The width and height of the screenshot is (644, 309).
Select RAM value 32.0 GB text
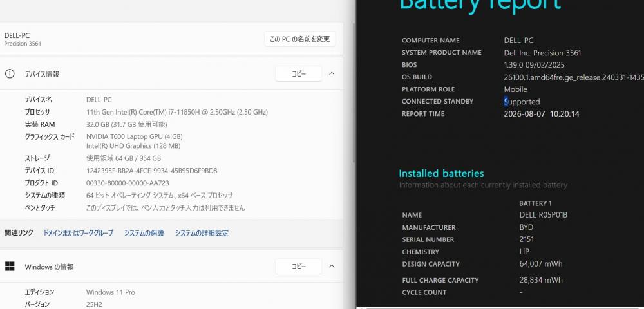(x=126, y=124)
